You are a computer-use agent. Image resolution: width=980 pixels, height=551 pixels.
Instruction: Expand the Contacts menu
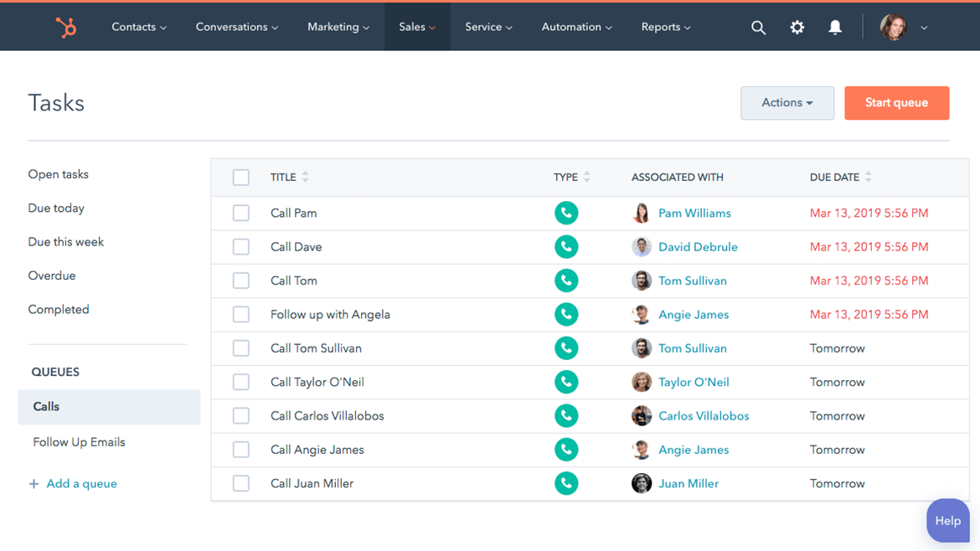coord(139,27)
